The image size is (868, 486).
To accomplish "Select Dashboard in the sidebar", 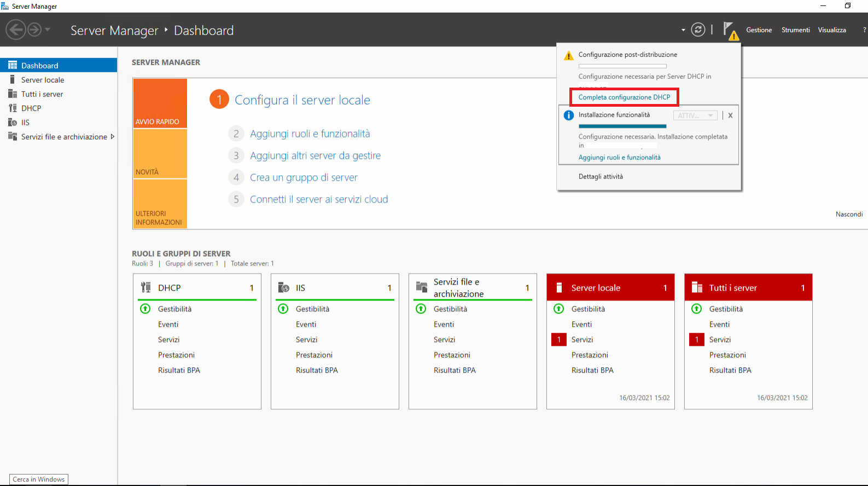I will point(59,65).
